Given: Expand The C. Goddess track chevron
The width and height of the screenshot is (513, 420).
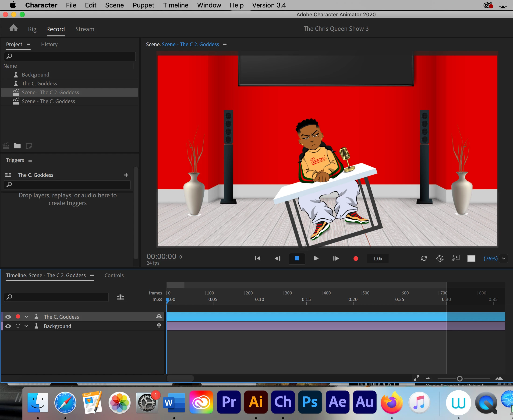Looking at the screenshot, I should coord(26,317).
